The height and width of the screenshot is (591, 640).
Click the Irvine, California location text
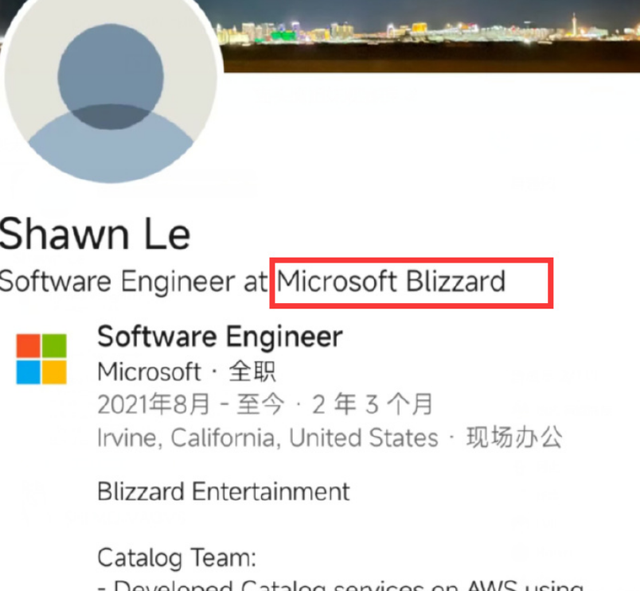coord(189,438)
